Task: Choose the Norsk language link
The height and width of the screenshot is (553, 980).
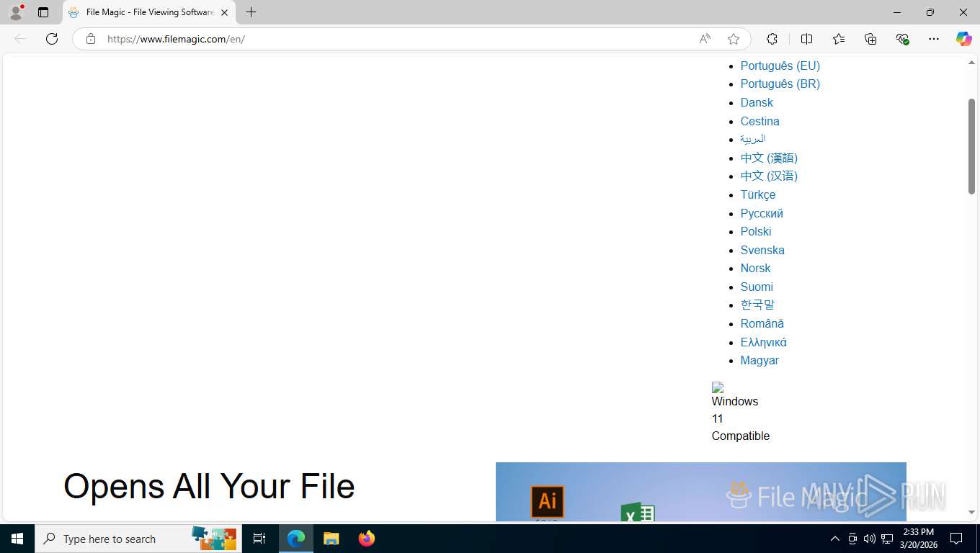Action: point(755,268)
